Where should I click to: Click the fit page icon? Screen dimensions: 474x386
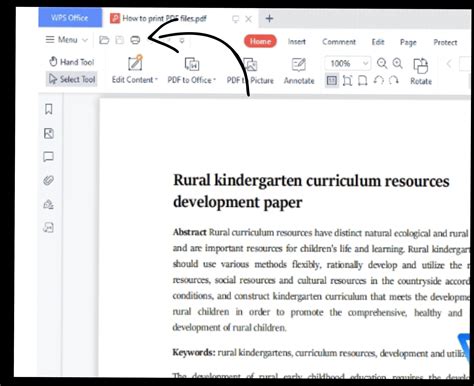347,81
